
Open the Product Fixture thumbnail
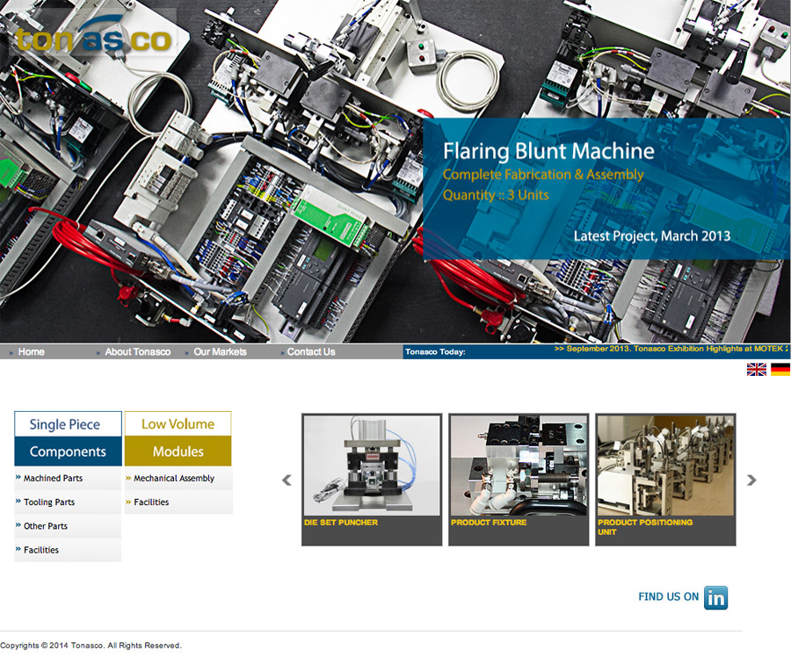click(x=519, y=466)
